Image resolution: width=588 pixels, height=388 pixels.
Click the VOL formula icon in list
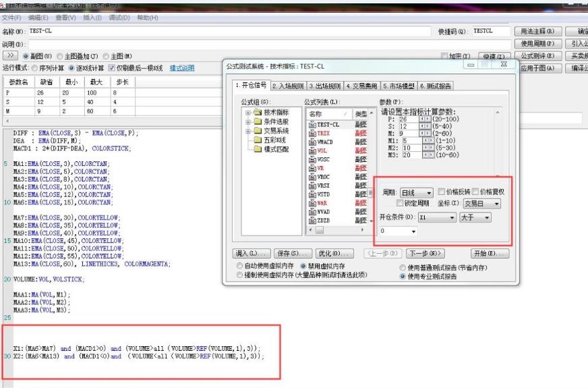click(312, 150)
